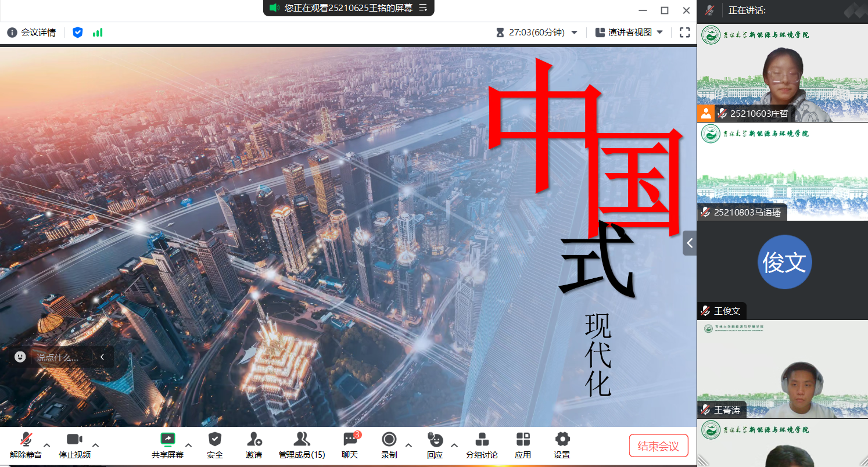Viewport: 868px width, 467px height.
Task: Open the 邀请 invite participants icon
Action: coord(254,440)
